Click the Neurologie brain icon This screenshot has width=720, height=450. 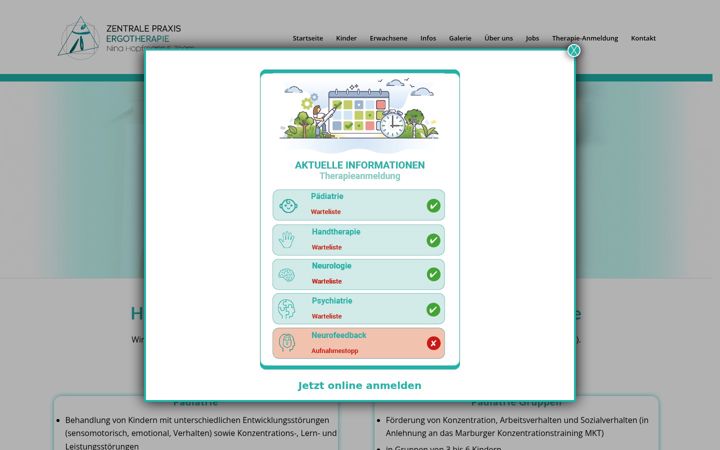tap(287, 275)
